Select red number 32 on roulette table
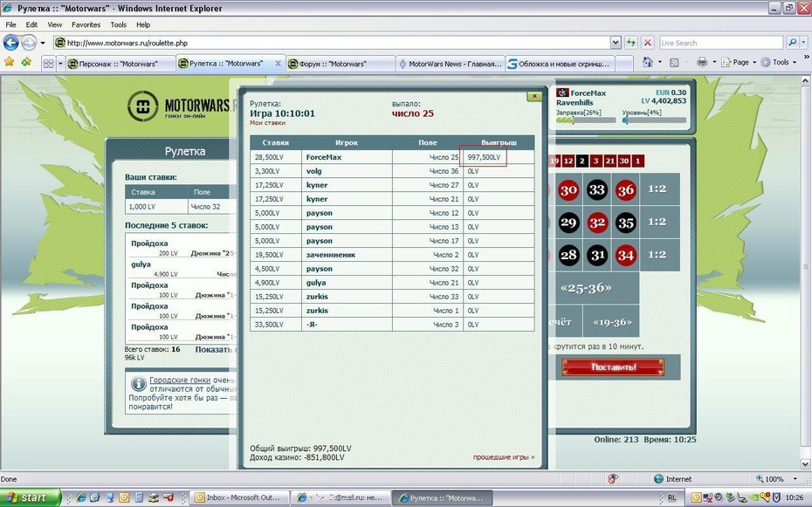 [596, 223]
